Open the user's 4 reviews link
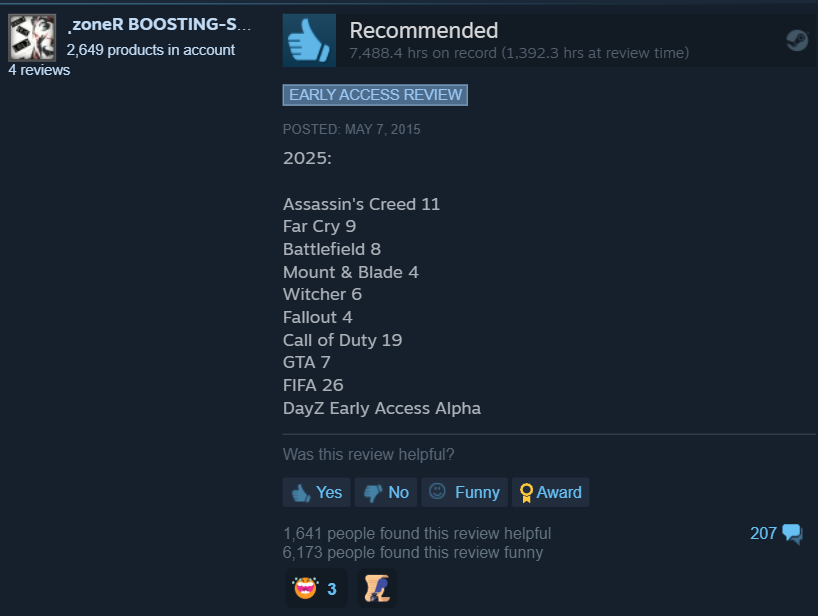The width and height of the screenshot is (818, 616). pos(39,70)
